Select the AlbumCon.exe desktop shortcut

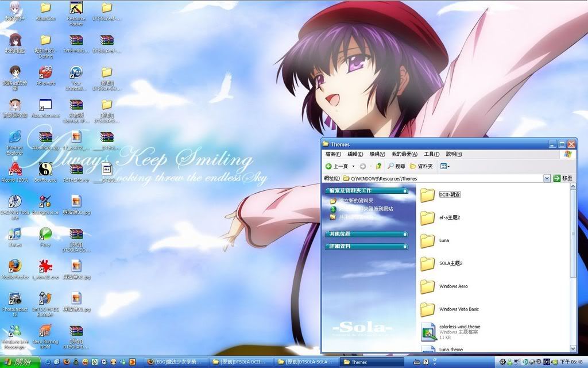click(45, 108)
